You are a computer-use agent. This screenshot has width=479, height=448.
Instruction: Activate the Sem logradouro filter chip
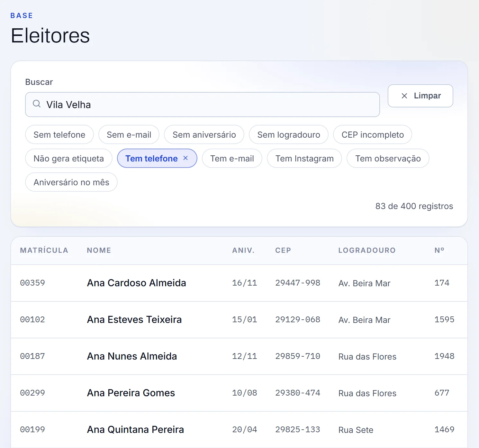tap(289, 134)
